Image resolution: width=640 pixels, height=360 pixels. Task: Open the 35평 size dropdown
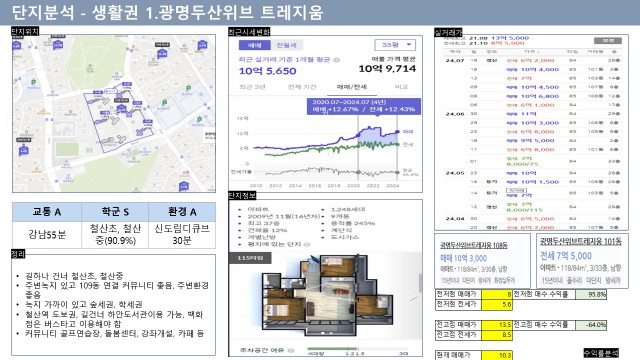click(395, 44)
